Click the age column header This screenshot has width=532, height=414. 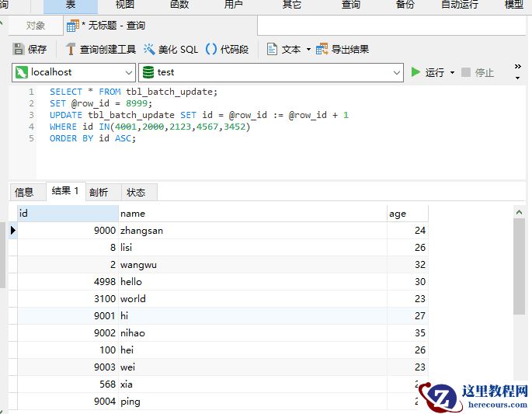(x=407, y=214)
